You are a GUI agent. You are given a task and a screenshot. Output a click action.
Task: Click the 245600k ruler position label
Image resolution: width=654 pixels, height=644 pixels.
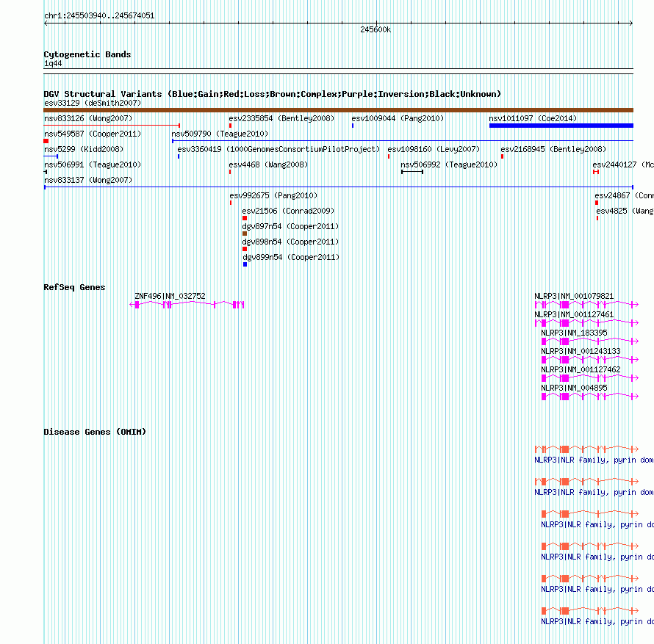[x=375, y=29]
